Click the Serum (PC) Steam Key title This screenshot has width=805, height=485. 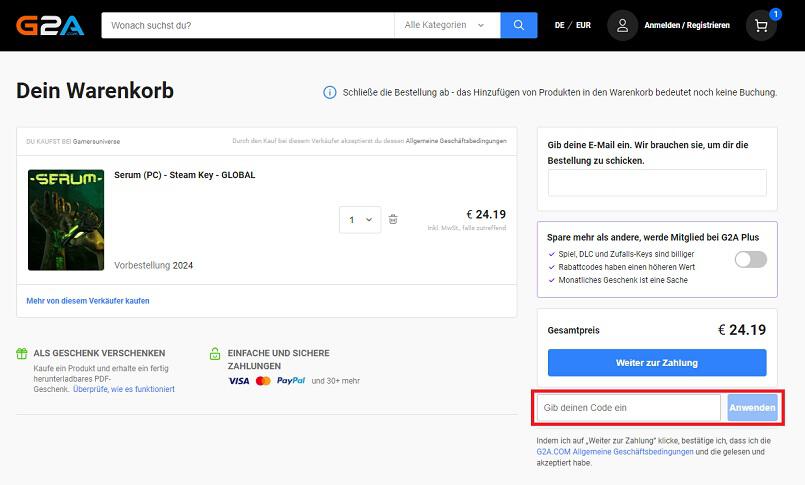click(x=185, y=175)
